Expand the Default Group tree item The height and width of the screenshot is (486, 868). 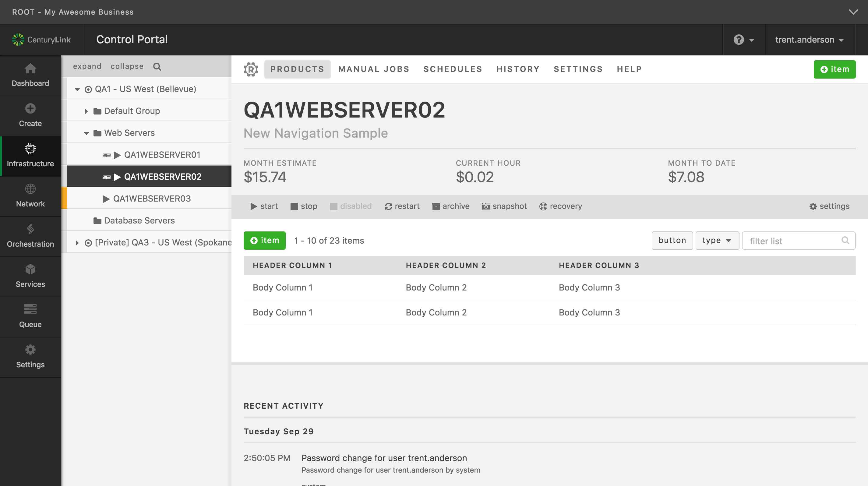click(85, 110)
